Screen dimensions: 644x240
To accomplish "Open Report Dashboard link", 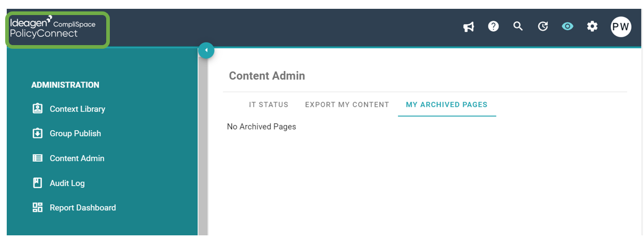I will point(82,207).
